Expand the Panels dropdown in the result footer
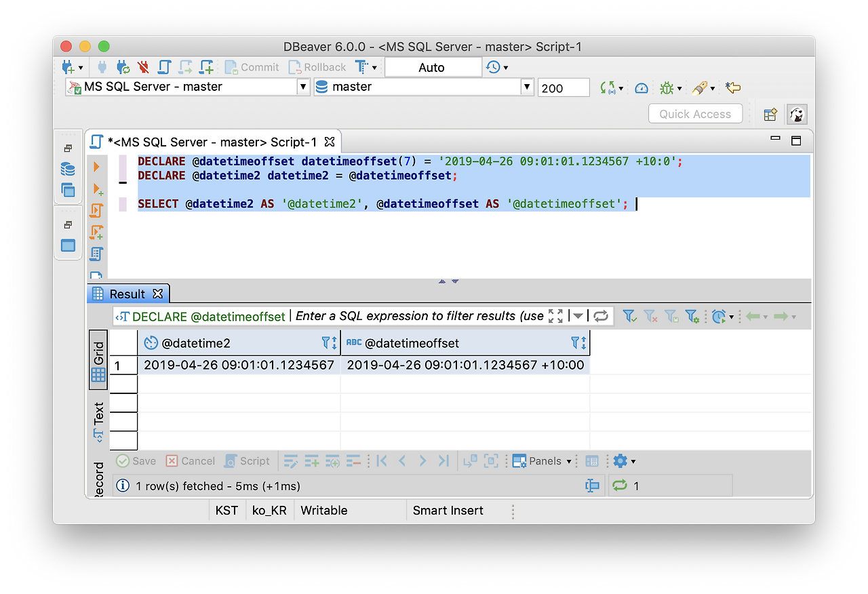Viewport: 868px width, 594px height. coord(568,460)
